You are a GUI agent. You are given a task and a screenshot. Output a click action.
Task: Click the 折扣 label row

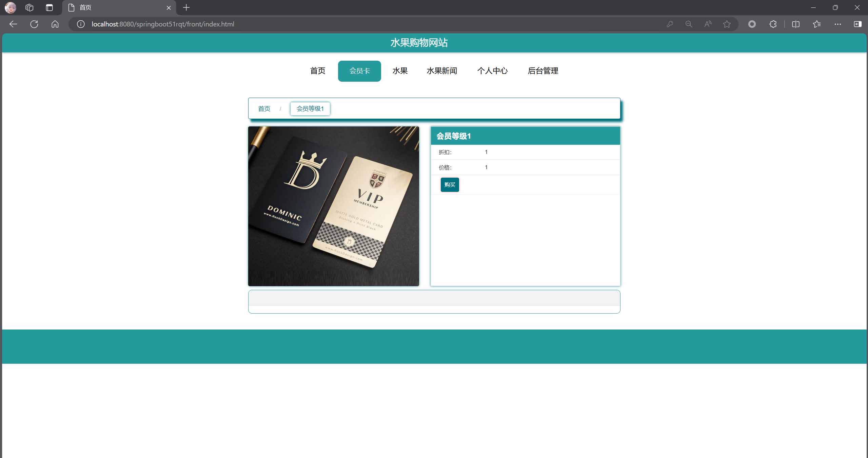click(x=525, y=152)
